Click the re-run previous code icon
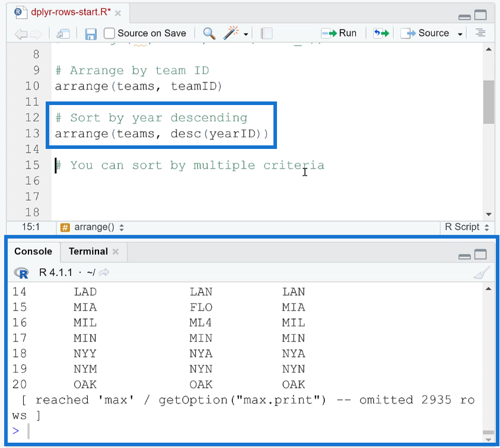500x448 pixels. [x=381, y=33]
